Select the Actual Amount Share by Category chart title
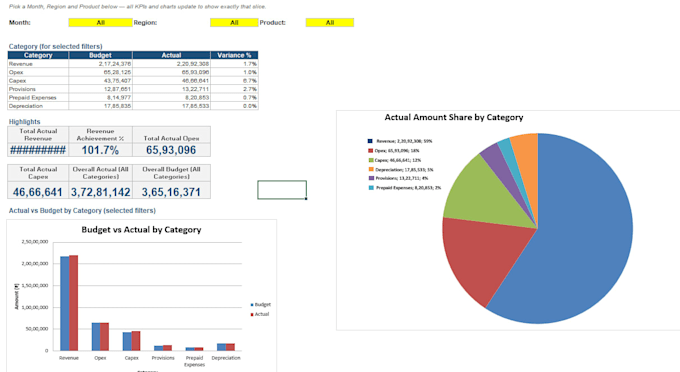 point(454,117)
